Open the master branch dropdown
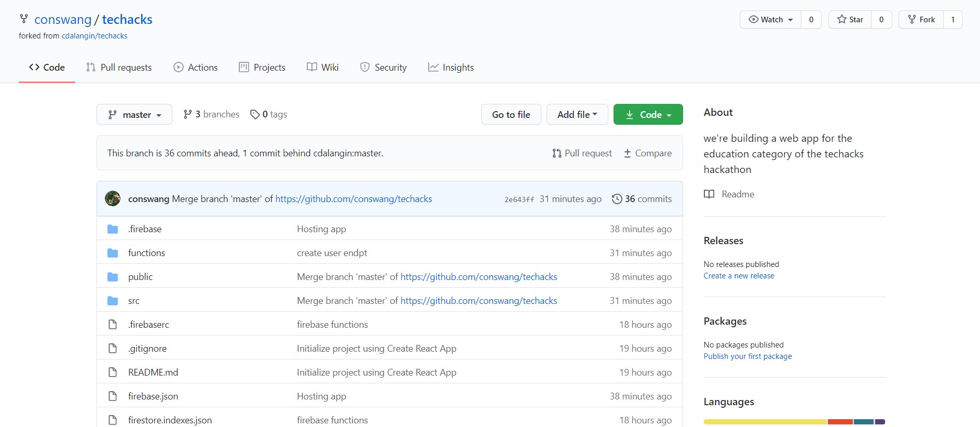The height and width of the screenshot is (427, 980). [134, 114]
